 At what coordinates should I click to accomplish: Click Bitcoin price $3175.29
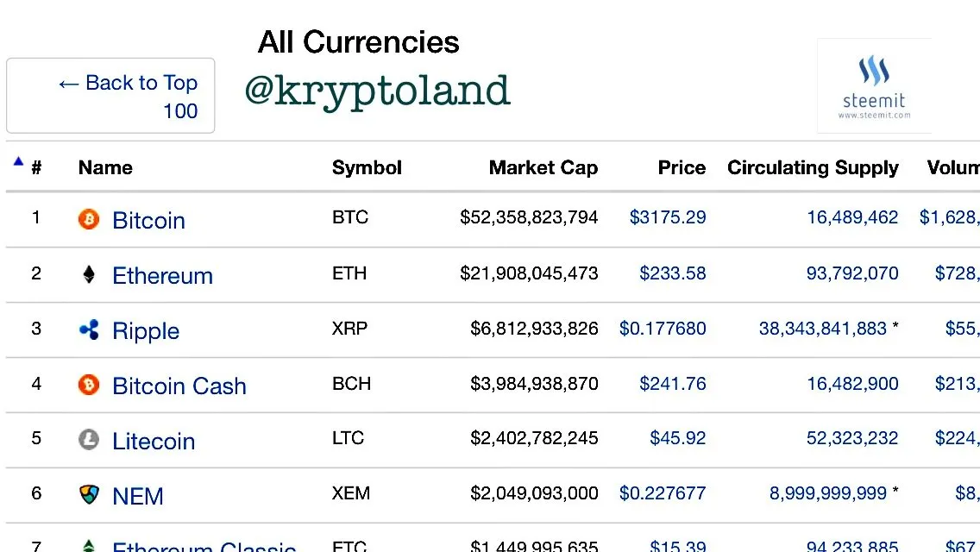coord(668,217)
